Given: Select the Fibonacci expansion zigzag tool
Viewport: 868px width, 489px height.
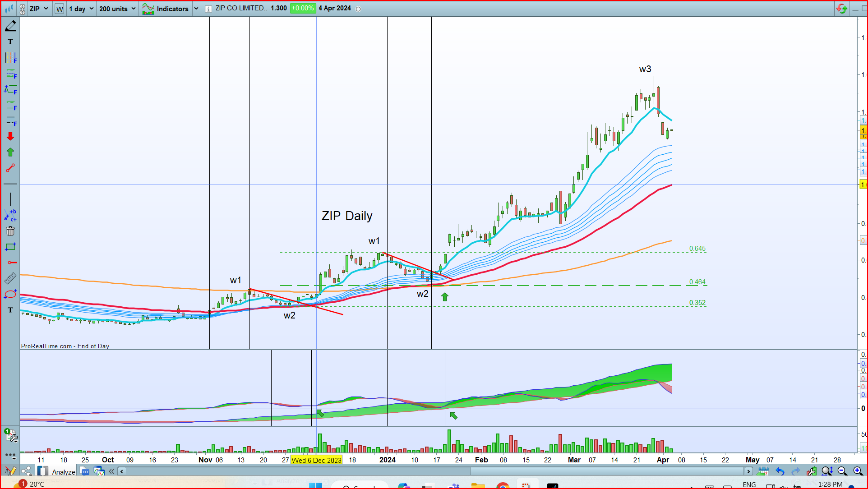Looking at the screenshot, I should coord(10,90).
